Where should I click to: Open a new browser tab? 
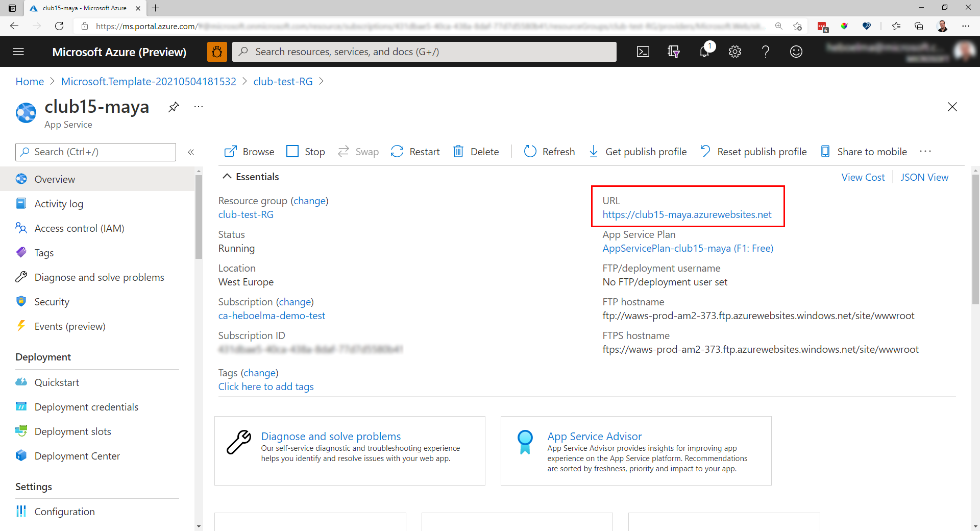click(156, 8)
